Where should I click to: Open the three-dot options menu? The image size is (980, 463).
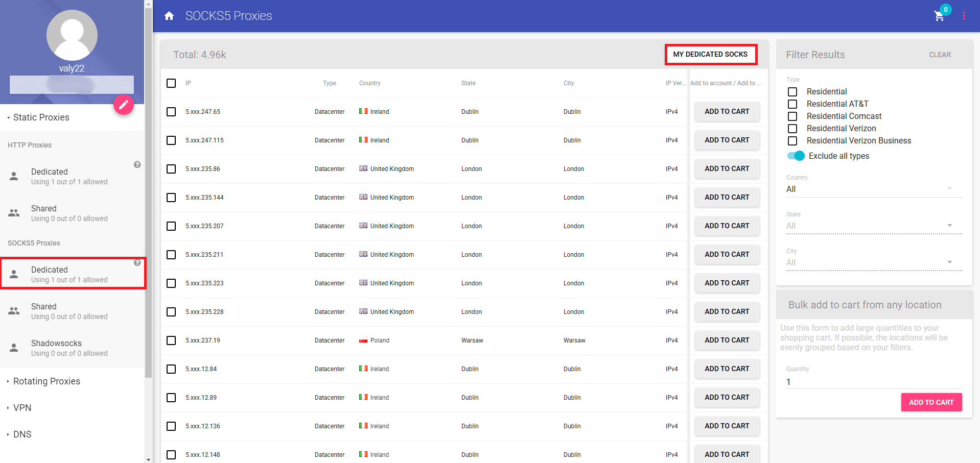(964, 16)
